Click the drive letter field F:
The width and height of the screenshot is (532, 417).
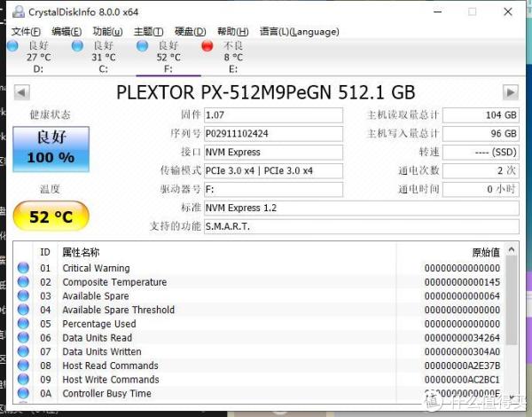point(273,190)
